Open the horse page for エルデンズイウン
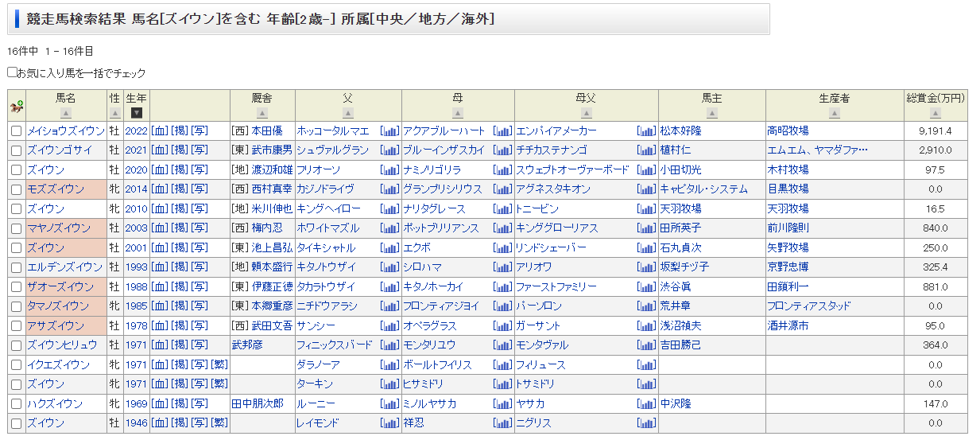 click(64, 267)
